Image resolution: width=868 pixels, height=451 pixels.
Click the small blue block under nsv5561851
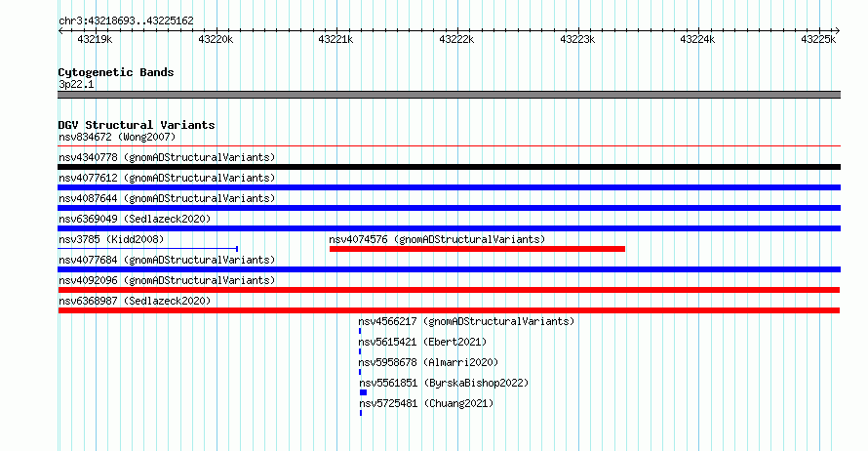pos(363,392)
